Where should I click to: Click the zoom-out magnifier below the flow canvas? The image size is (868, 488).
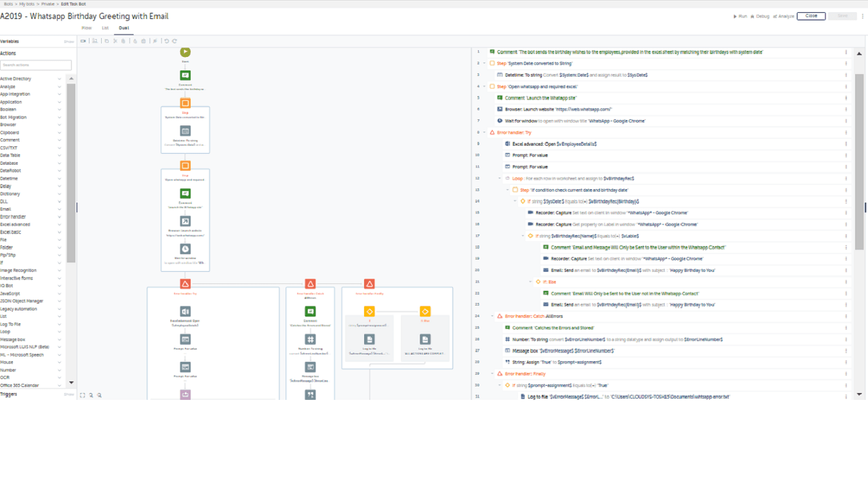99,395
